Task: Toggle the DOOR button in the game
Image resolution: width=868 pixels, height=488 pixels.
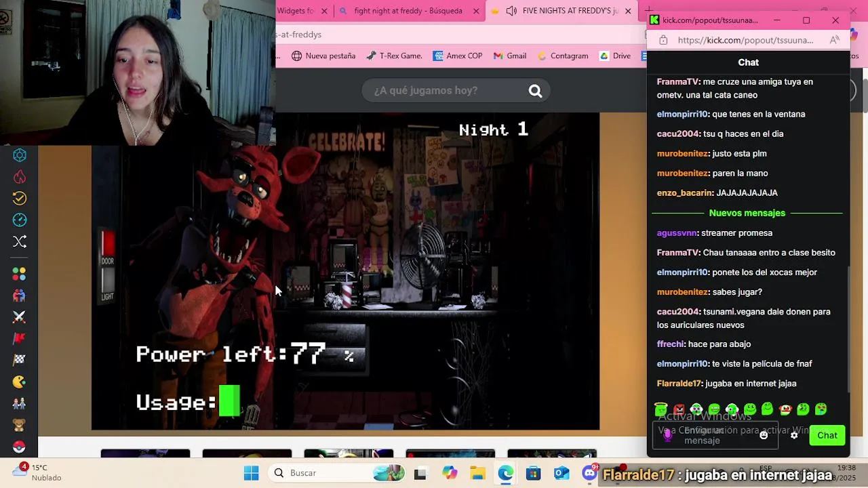Action: click(x=108, y=247)
